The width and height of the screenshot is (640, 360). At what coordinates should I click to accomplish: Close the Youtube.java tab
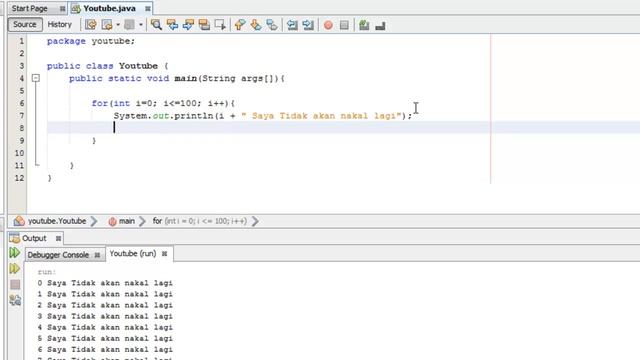pyautogui.click(x=148, y=9)
